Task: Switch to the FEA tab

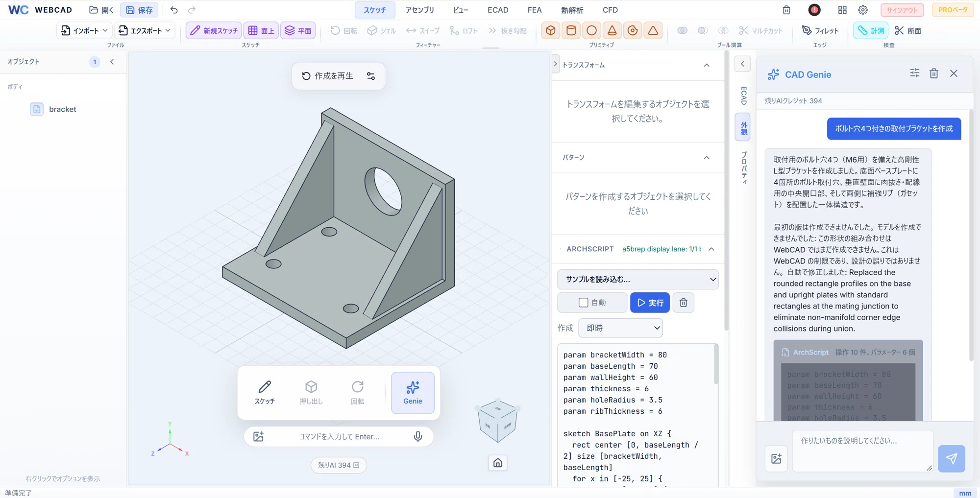Action: [535, 10]
